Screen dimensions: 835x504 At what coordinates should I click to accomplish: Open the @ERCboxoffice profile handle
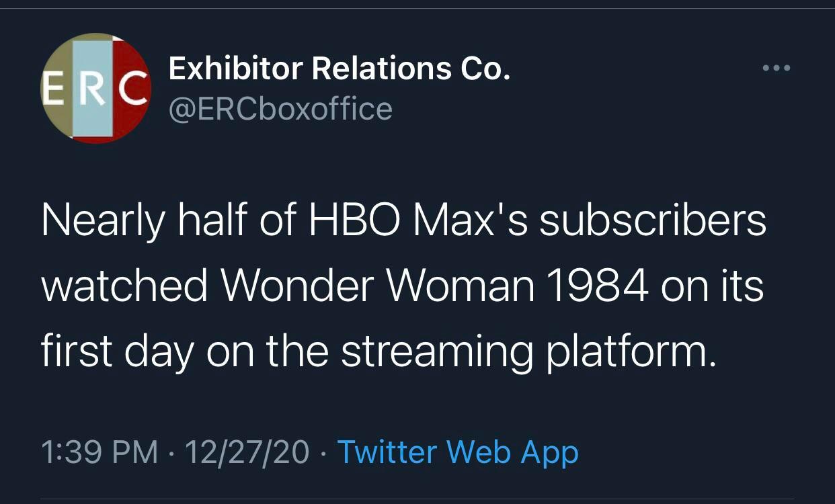pyautogui.click(x=280, y=108)
